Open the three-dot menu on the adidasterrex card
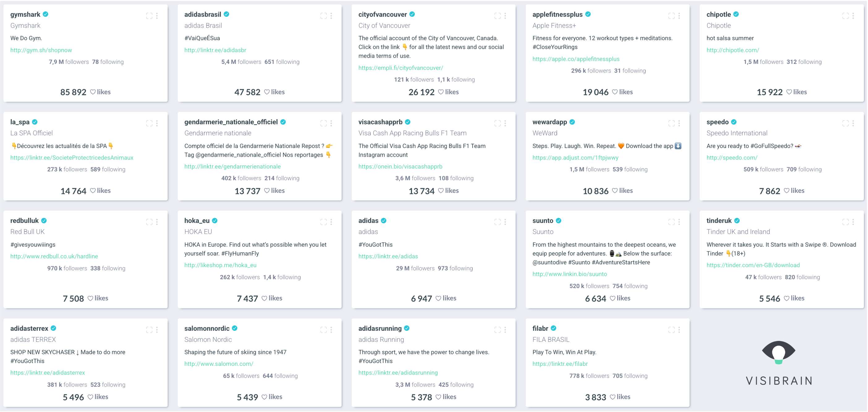The width and height of the screenshot is (868, 412). pyautogui.click(x=157, y=330)
